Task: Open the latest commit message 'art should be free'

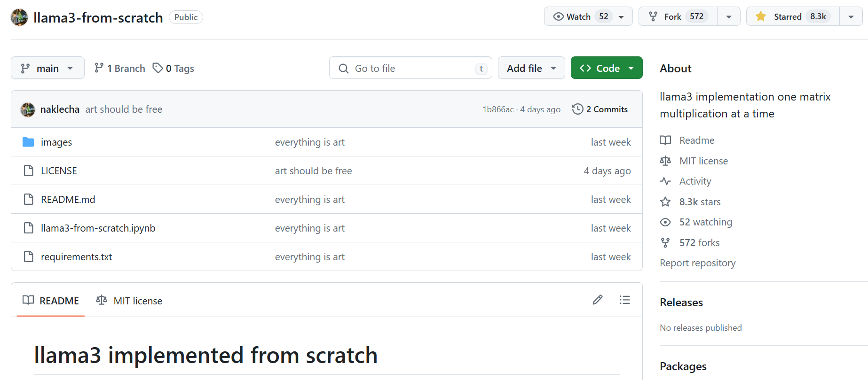Action: [x=124, y=109]
